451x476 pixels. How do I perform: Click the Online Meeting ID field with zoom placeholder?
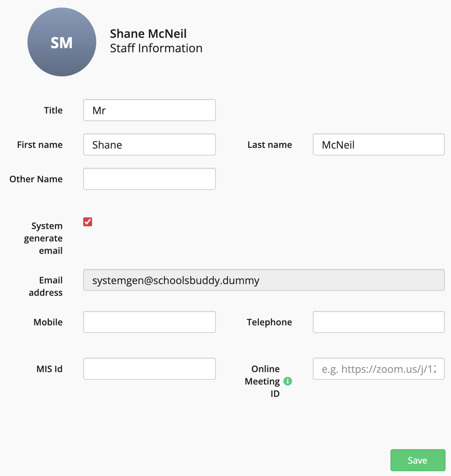(378, 369)
